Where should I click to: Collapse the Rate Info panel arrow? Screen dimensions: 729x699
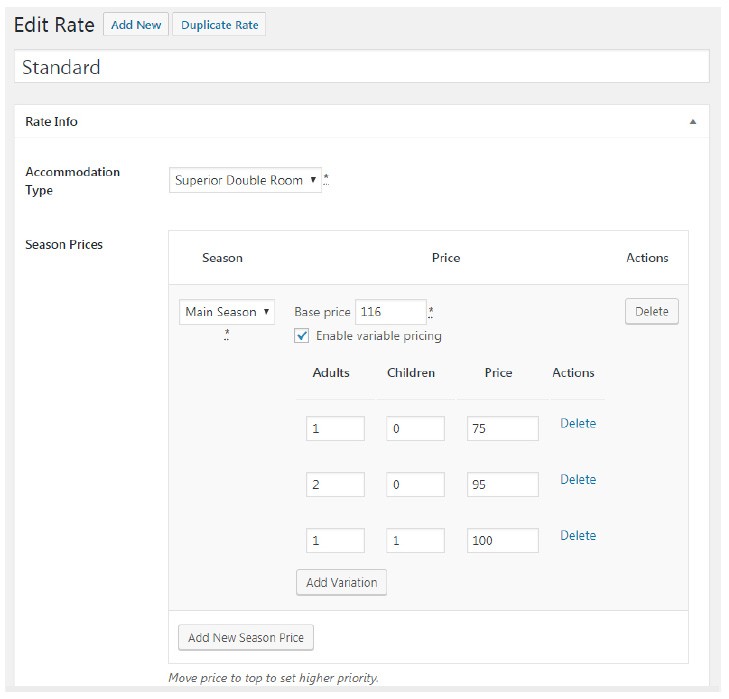coord(693,122)
